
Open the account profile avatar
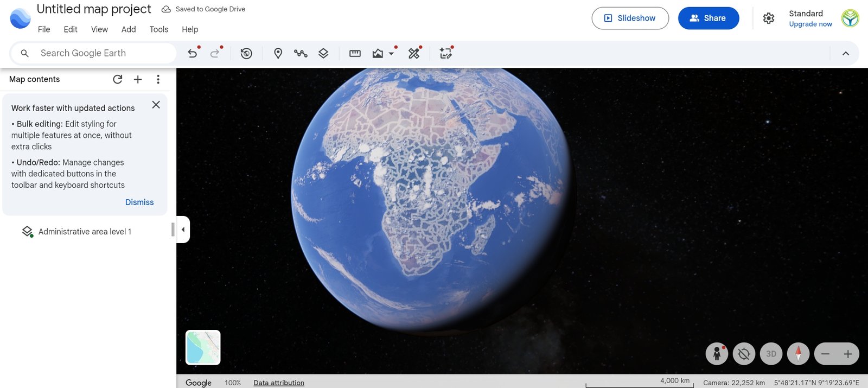click(850, 18)
